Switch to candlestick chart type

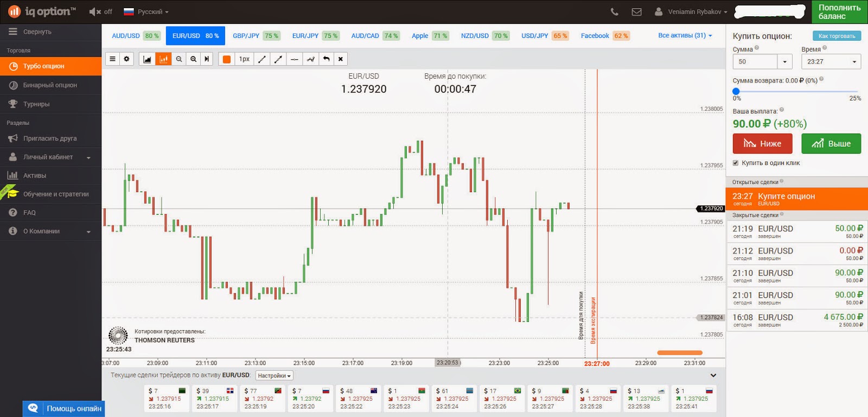(163, 59)
